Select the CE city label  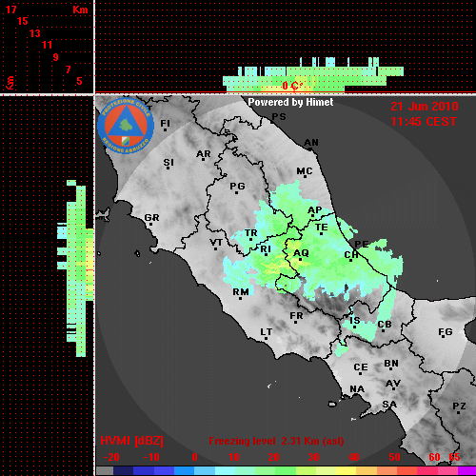361,367
